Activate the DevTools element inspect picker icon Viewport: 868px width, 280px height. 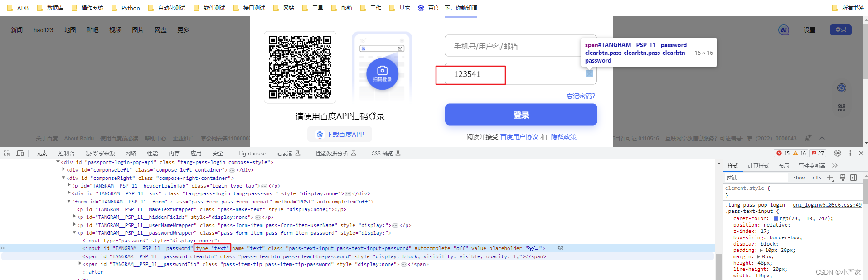coord(7,153)
